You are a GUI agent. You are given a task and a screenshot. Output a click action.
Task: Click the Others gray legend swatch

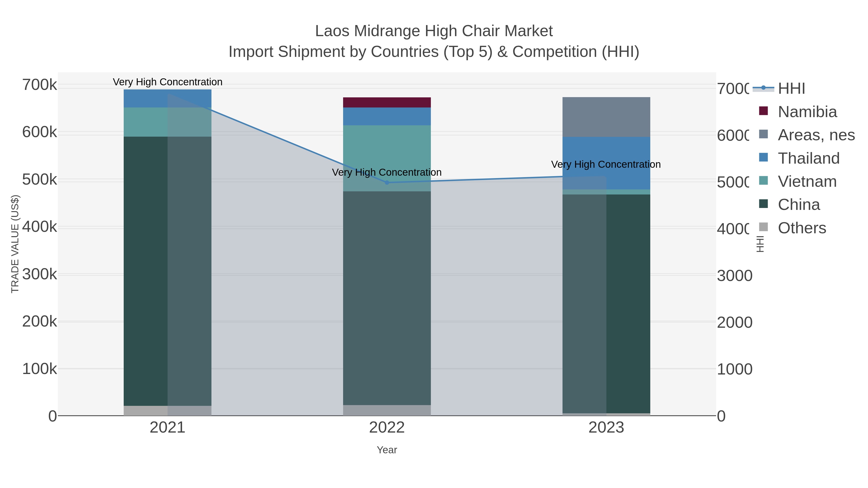click(x=763, y=227)
